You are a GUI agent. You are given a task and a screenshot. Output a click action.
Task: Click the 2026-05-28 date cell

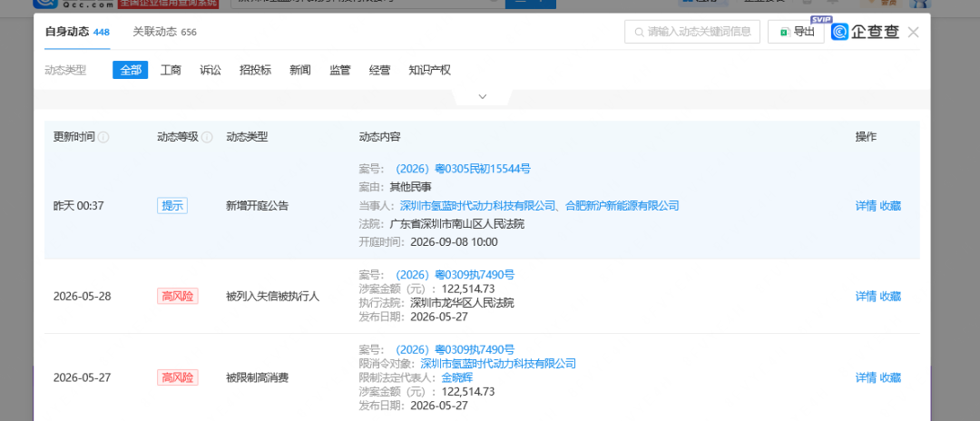click(82, 296)
